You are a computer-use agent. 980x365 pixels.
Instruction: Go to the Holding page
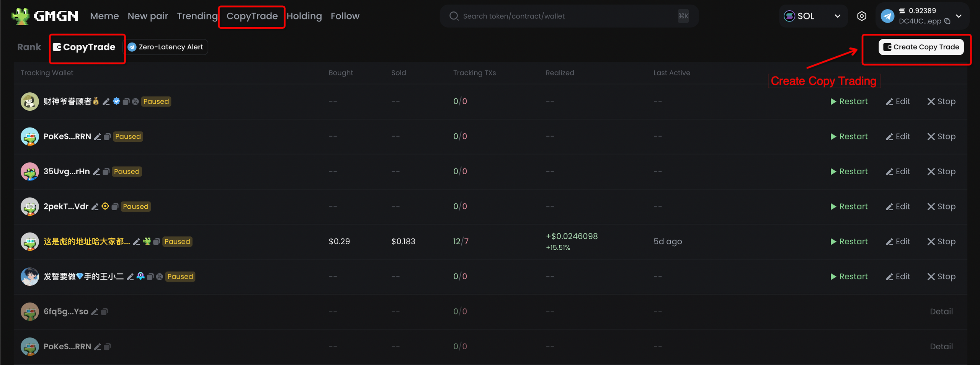click(x=304, y=16)
